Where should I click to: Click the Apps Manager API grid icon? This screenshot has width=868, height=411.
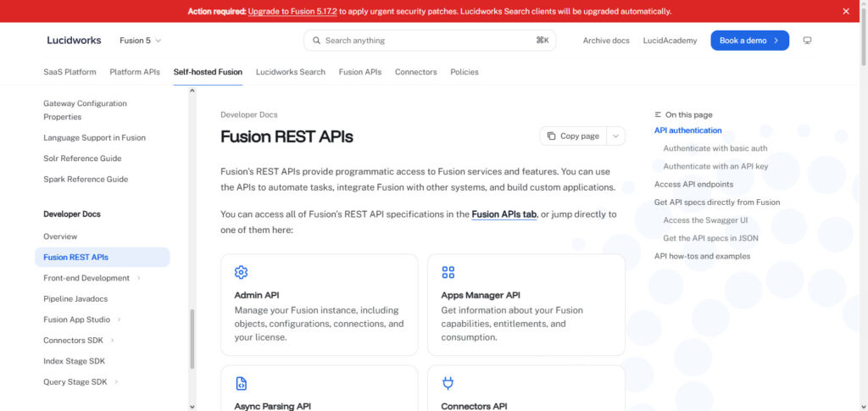[448, 272]
